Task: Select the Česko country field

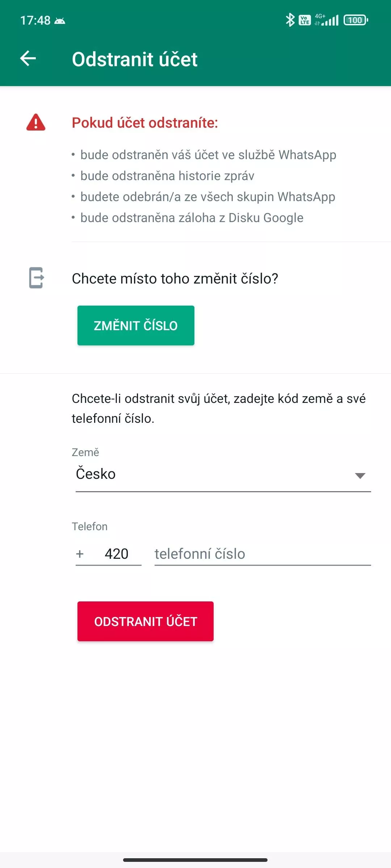Action: [x=223, y=474]
